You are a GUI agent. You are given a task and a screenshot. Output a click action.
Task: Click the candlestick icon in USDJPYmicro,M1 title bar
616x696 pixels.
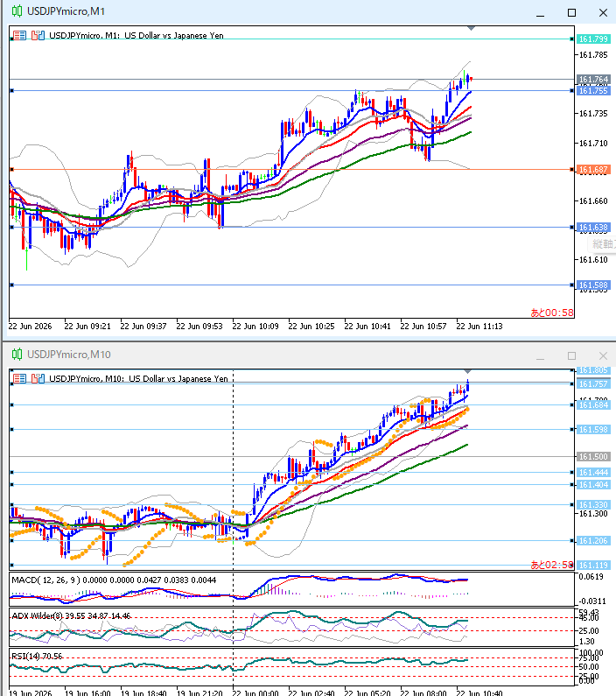[17, 11]
